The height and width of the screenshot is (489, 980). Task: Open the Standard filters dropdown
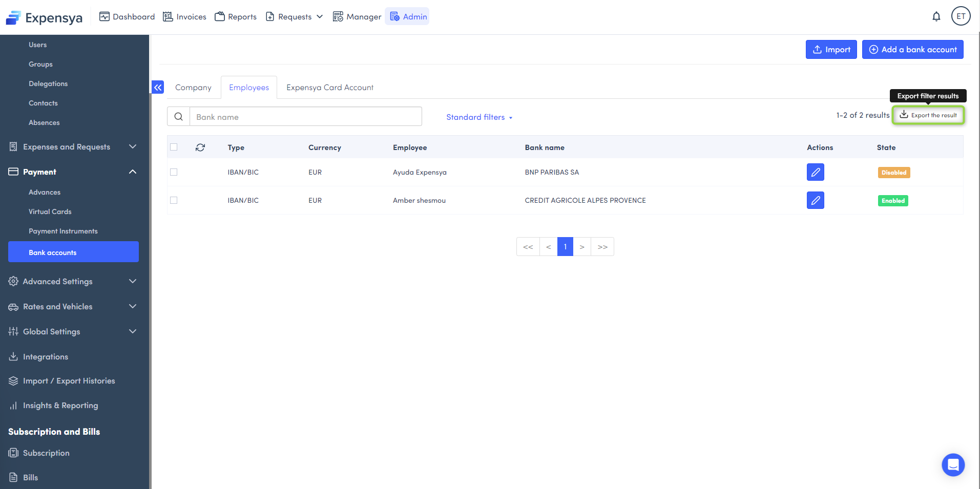pyautogui.click(x=479, y=117)
